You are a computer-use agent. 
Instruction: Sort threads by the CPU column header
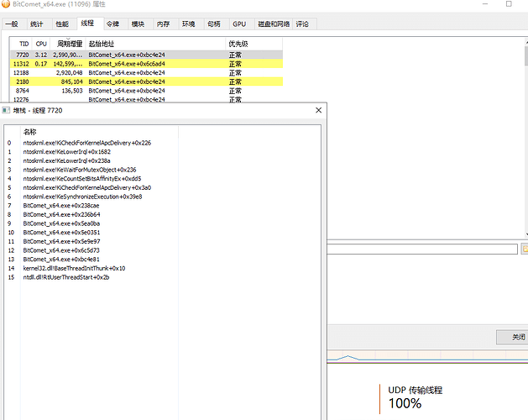(x=41, y=43)
